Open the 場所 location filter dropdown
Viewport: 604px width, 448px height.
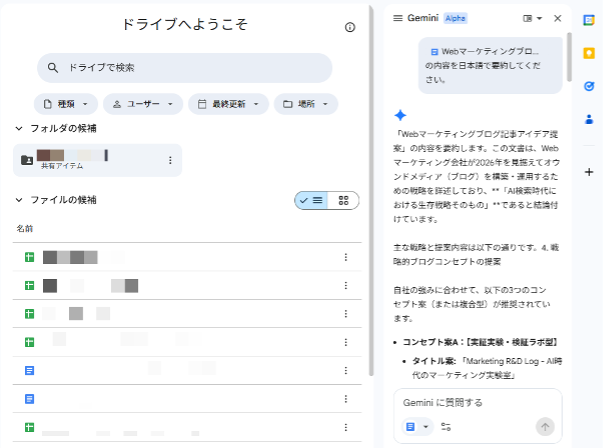pos(306,104)
